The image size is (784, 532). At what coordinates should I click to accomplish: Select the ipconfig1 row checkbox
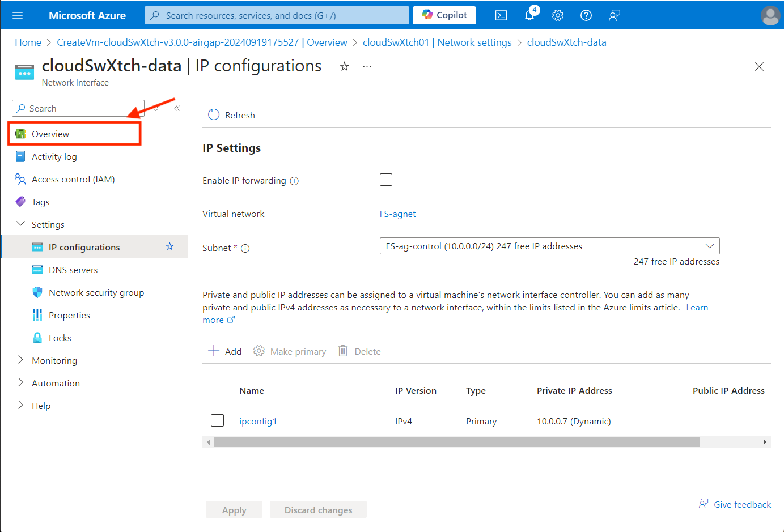217,420
